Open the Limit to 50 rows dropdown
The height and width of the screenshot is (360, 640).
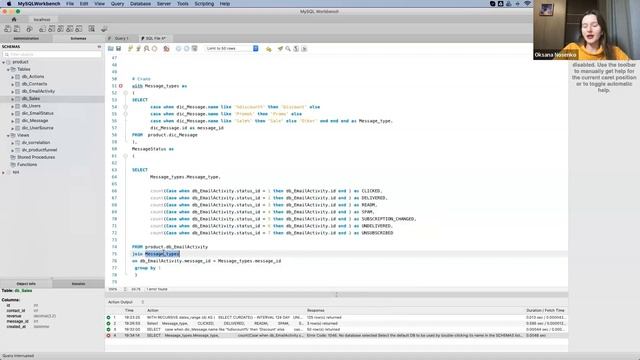click(x=232, y=49)
